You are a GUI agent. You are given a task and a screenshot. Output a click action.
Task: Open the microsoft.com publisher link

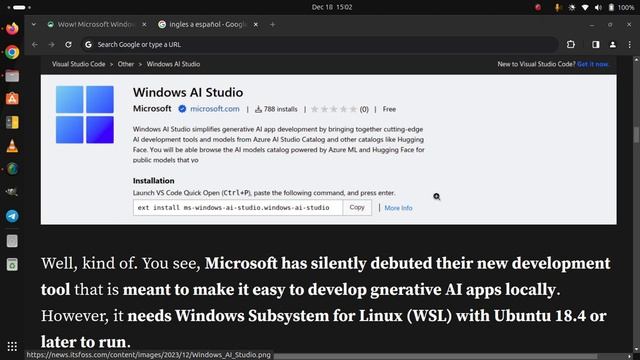tap(215, 109)
